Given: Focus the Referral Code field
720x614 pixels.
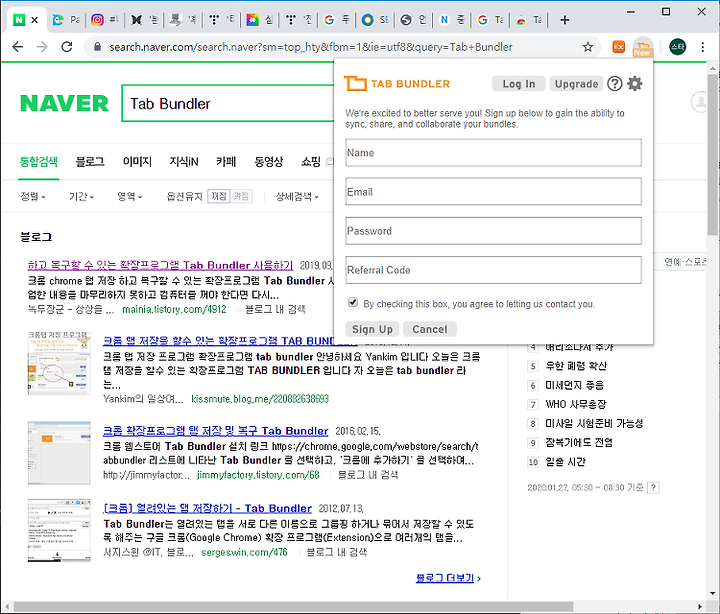Looking at the screenshot, I should (x=494, y=270).
